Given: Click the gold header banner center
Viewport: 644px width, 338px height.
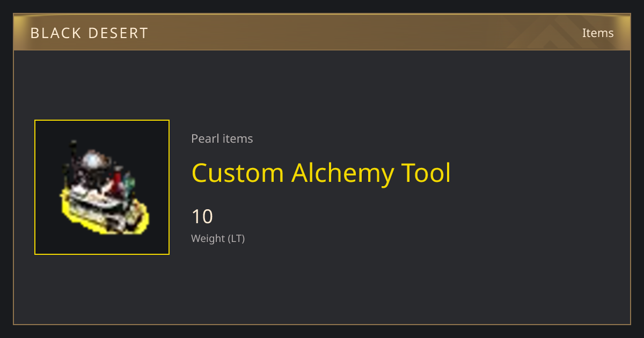Looking at the screenshot, I should [322, 32].
